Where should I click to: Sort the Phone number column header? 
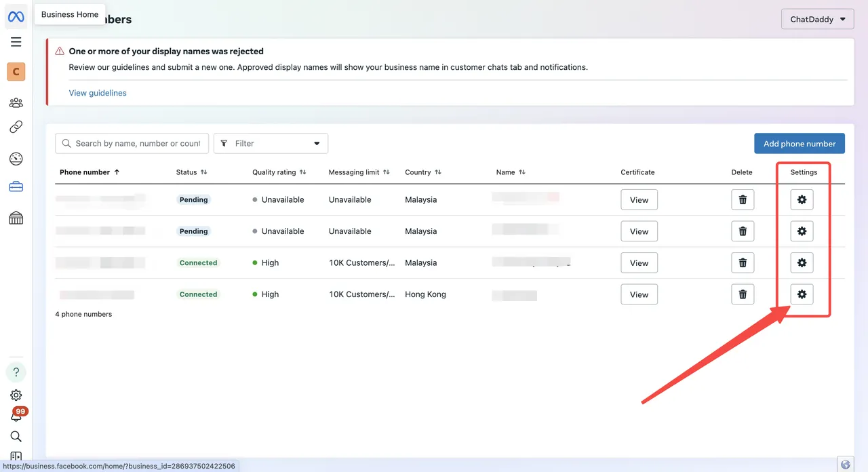tap(90, 172)
